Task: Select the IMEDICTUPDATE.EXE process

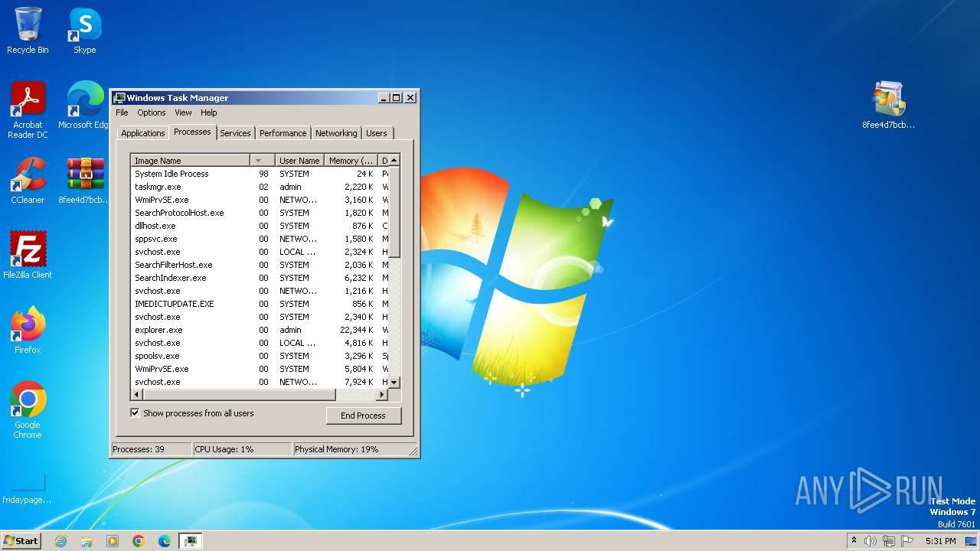Action: (x=260, y=304)
